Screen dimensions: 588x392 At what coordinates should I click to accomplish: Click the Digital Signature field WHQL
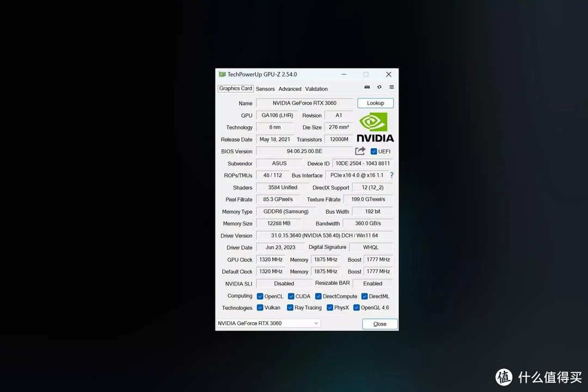371,247
